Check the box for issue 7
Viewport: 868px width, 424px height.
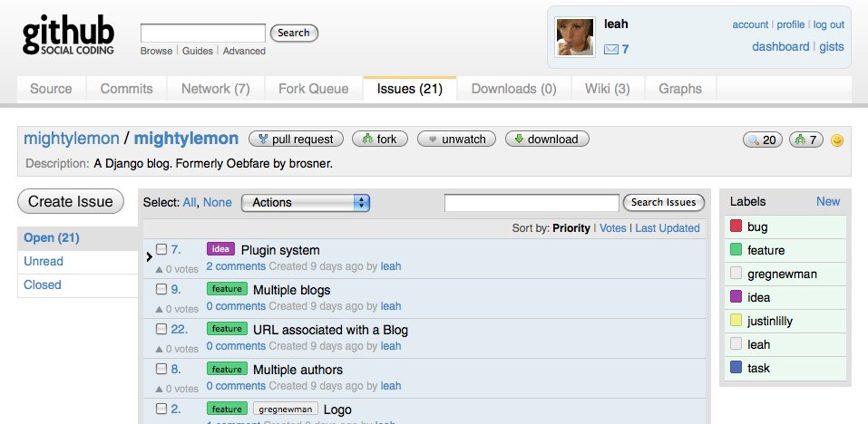(161, 249)
